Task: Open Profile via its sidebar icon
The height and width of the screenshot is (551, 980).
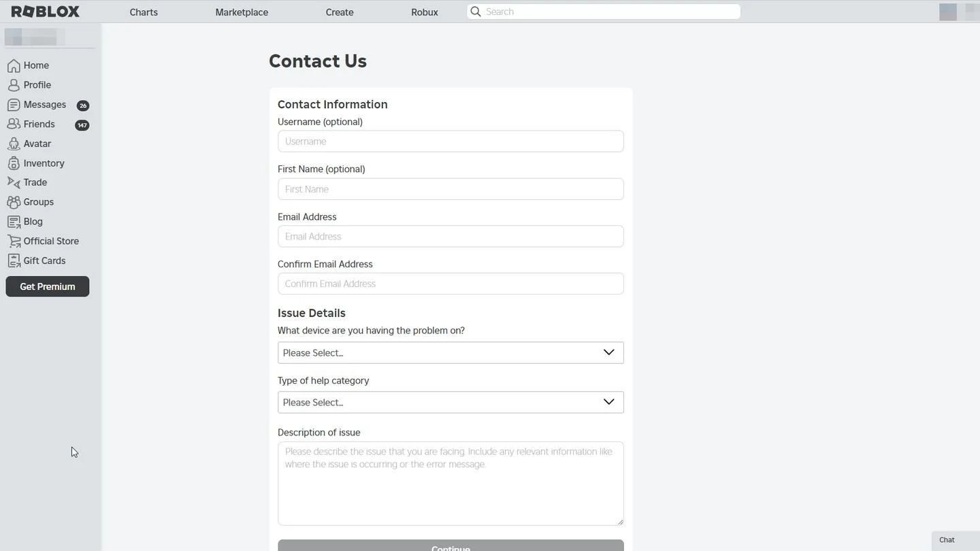Action: coord(14,85)
